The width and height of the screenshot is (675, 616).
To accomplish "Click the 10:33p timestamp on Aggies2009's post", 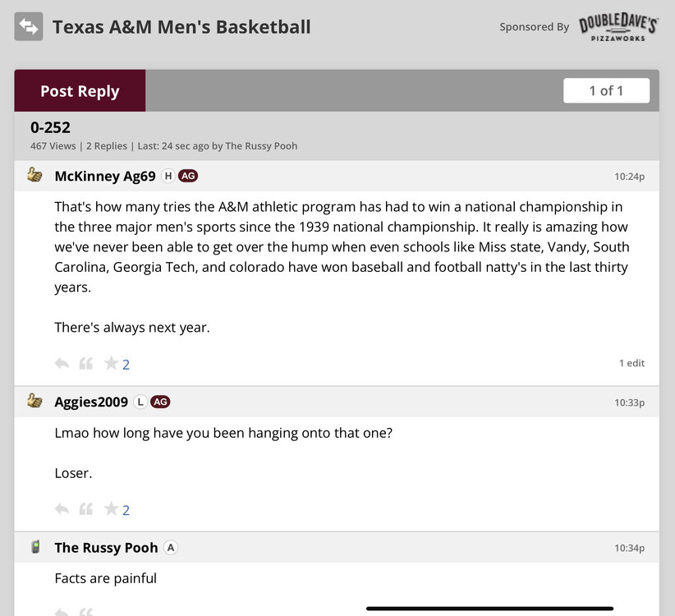I will (x=629, y=402).
